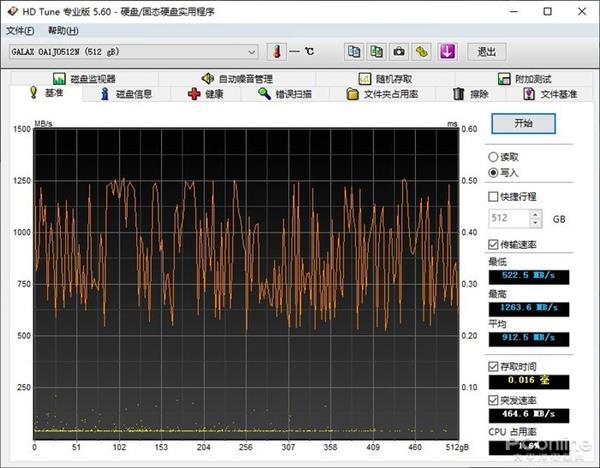Uncheck the 传输速率 checkbox
Image resolution: width=600 pixels, height=468 pixels.
pyautogui.click(x=493, y=244)
